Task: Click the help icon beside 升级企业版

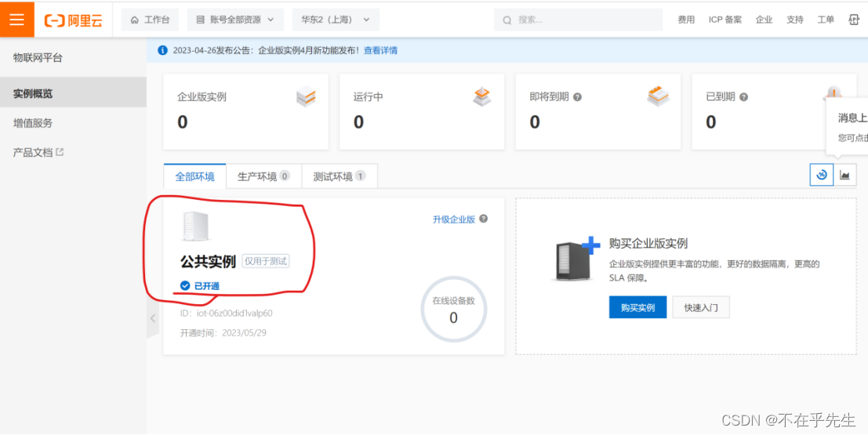Action: 483,219
